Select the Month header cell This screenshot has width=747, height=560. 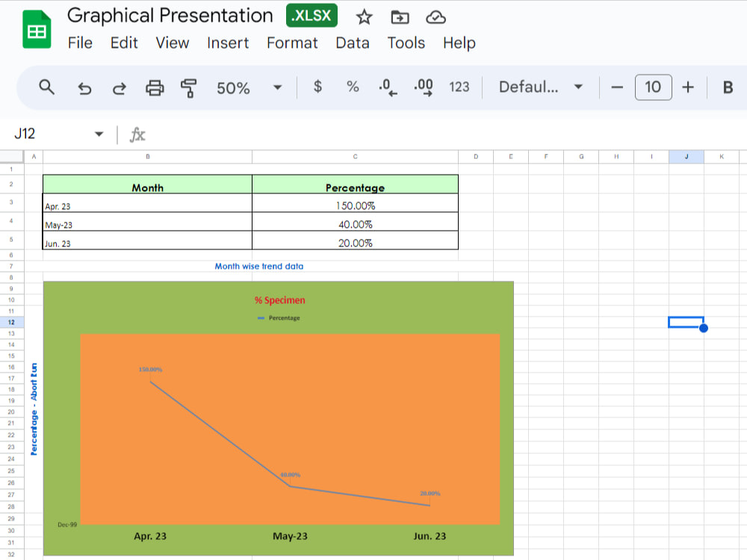pyautogui.click(x=147, y=184)
